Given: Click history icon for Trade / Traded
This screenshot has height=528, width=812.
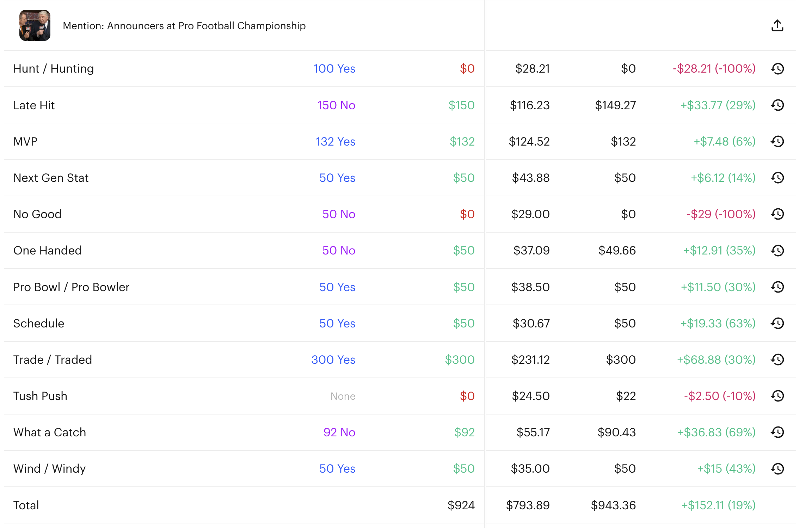Looking at the screenshot, I should pos(777,360).
